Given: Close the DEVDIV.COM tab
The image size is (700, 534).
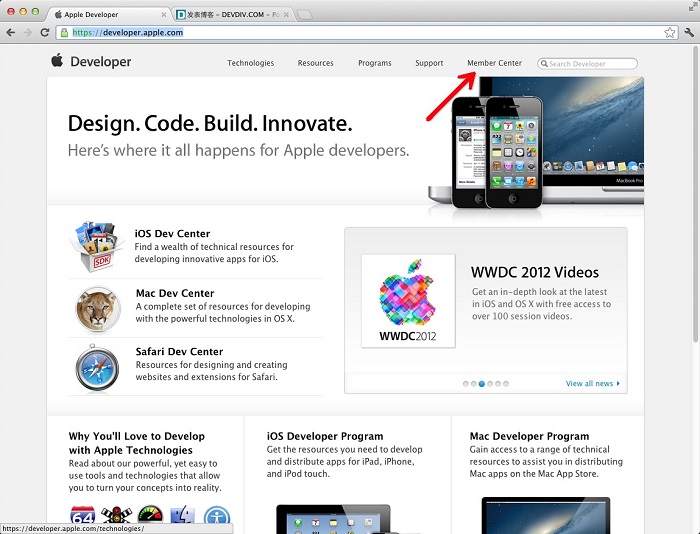Looking at the screenshot, I should coord(286,15).
